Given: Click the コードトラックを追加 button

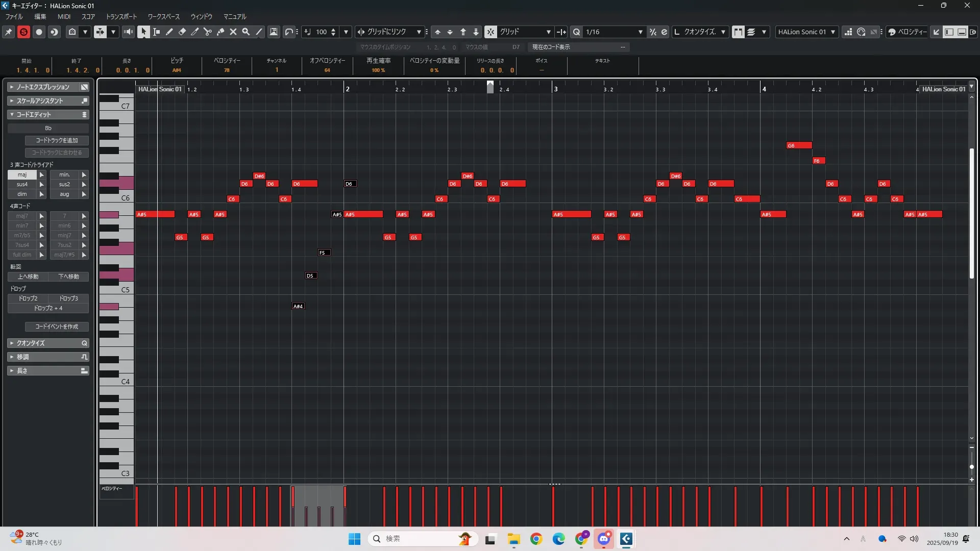Looking at the screenshot, I should pyautogui.click(x=57, y=140).
